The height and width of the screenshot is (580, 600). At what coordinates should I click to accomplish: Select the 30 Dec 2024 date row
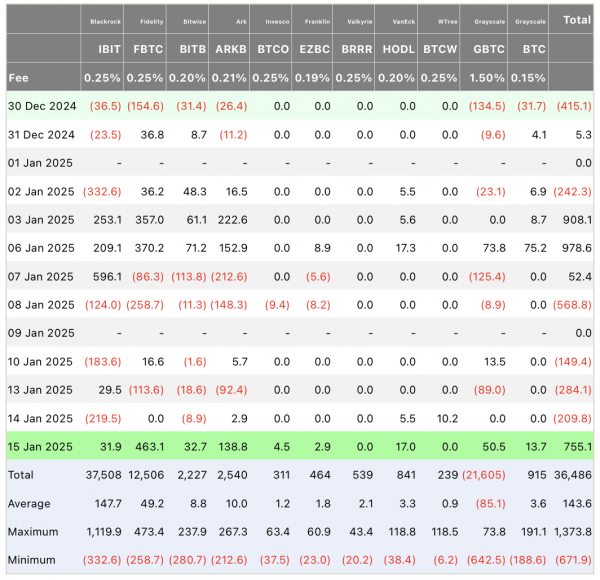300,106
